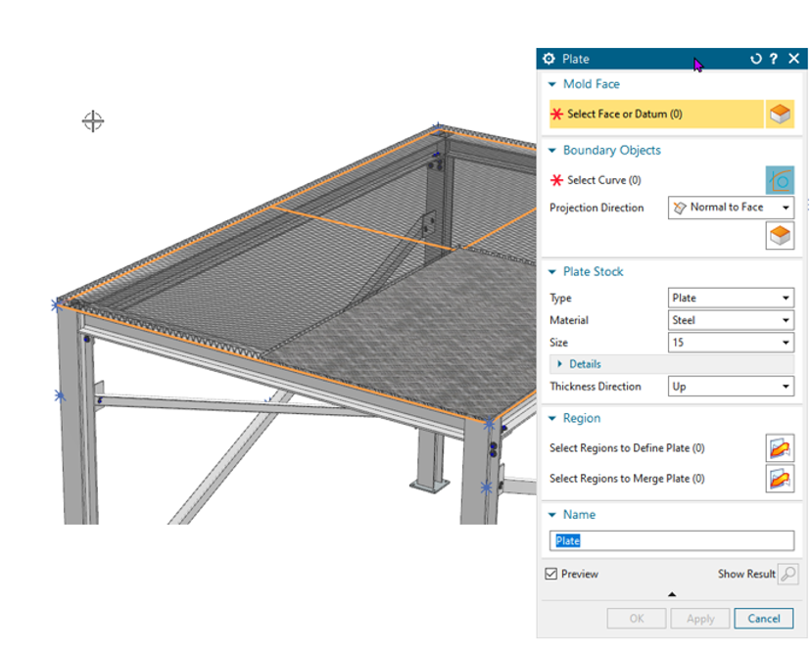Open the Size dropdown showing 15

click(x=731, y=343)
